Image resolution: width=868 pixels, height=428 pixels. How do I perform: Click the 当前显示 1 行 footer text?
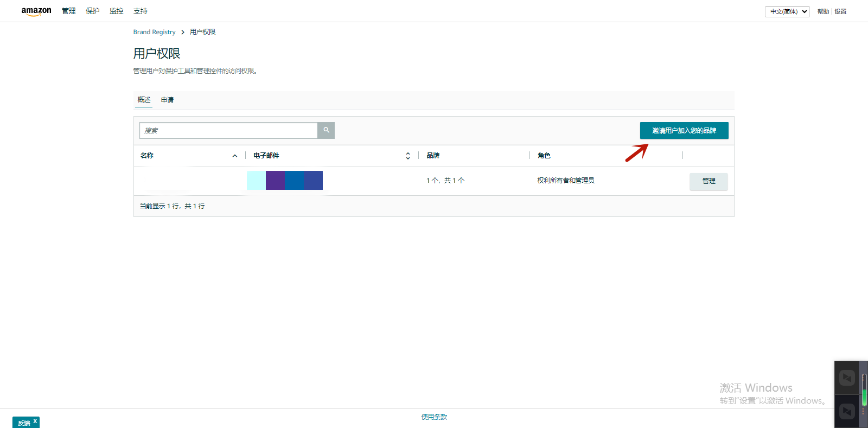click(x=173, y=206)
